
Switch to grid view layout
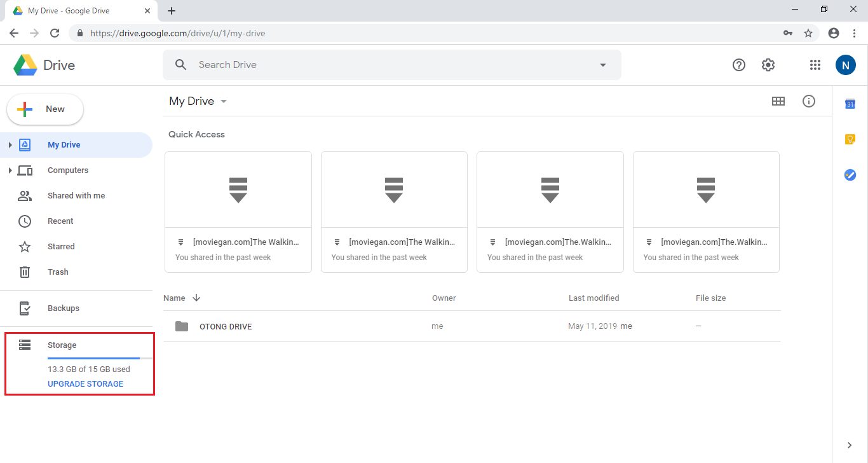click(778, 100)
